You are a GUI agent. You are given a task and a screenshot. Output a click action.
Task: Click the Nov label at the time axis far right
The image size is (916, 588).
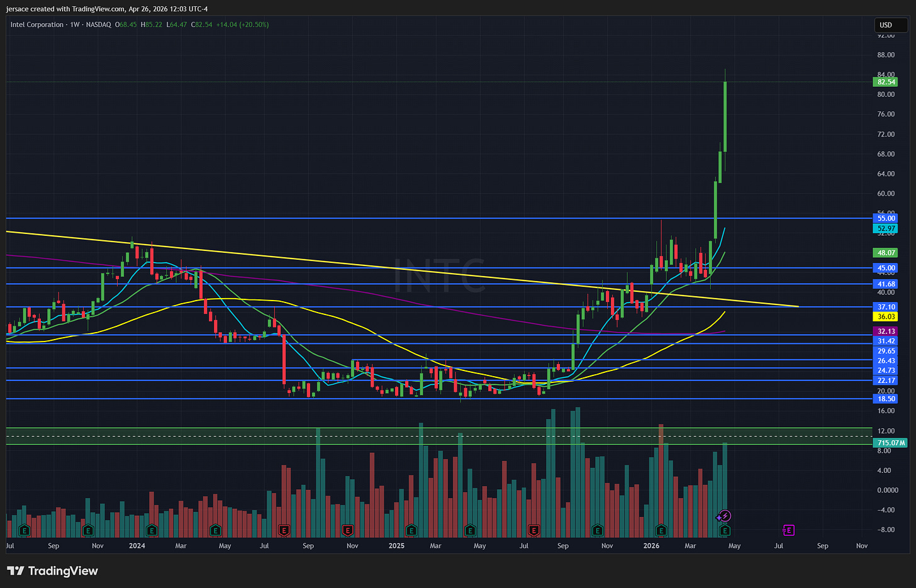862,546
